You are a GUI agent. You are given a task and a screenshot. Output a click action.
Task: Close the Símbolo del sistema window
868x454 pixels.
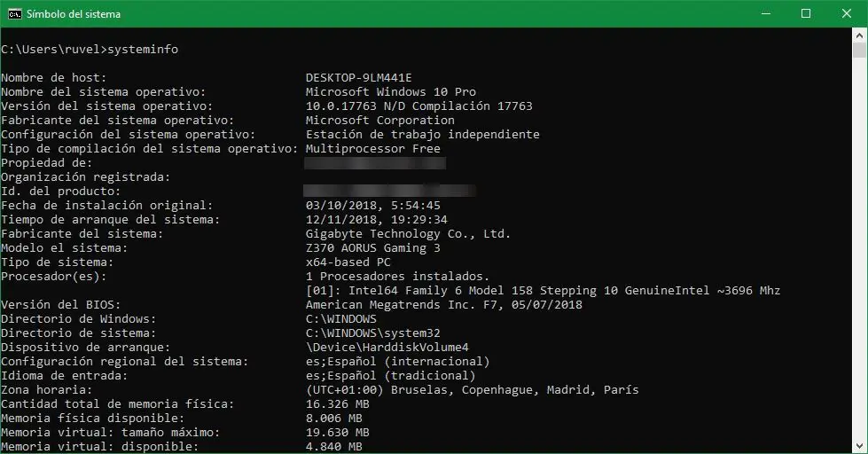pos(846,13)
